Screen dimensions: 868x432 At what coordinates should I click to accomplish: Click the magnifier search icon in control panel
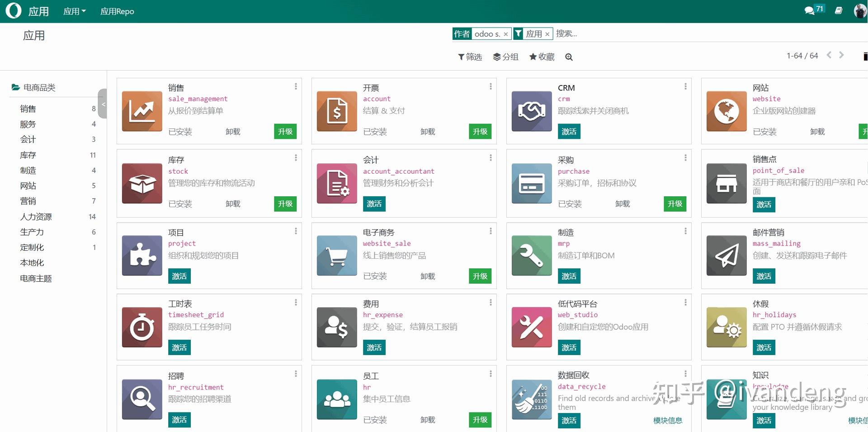tap(569, 57)
